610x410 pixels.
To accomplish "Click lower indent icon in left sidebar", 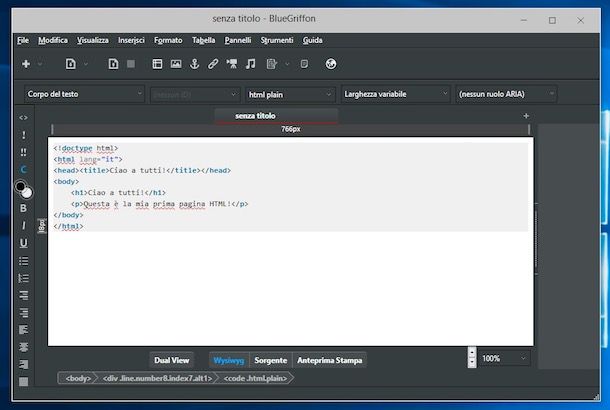I will point(24,313).
